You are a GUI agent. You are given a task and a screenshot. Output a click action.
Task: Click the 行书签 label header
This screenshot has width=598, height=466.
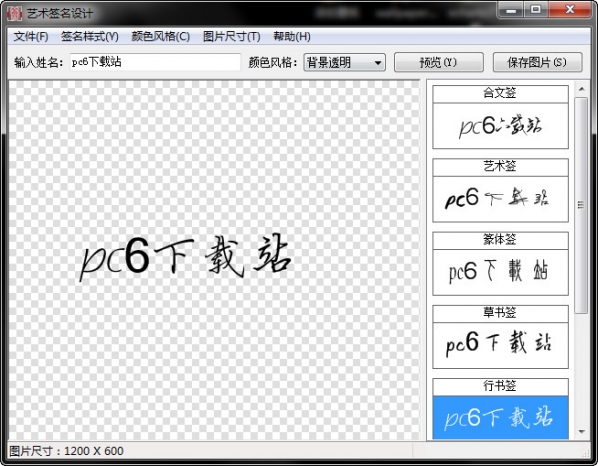click(x=500, y=386)
